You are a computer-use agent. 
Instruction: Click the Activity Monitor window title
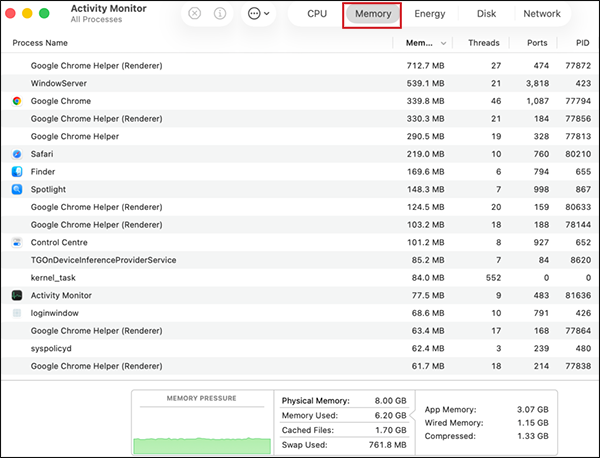pyautogui.click(x=108, y=8)
